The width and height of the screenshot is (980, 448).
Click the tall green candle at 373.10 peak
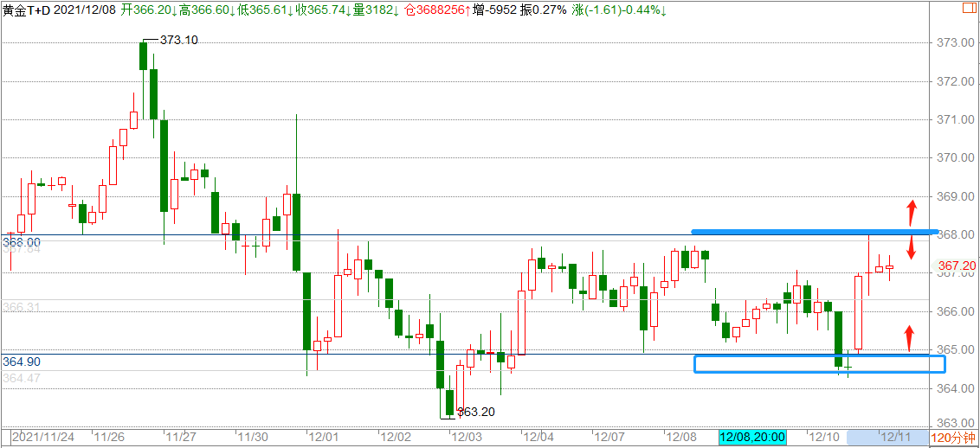[144, 56]
